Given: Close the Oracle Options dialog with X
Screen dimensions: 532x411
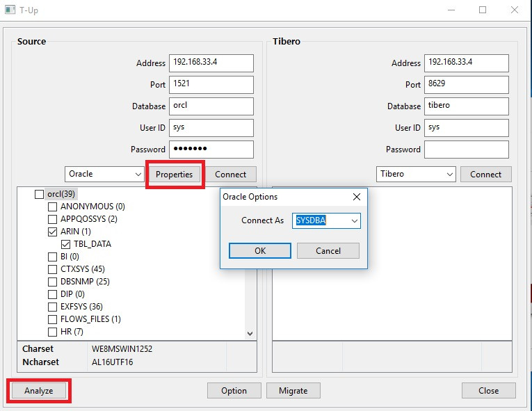Looking at the screenshot, I should point(357,197).
